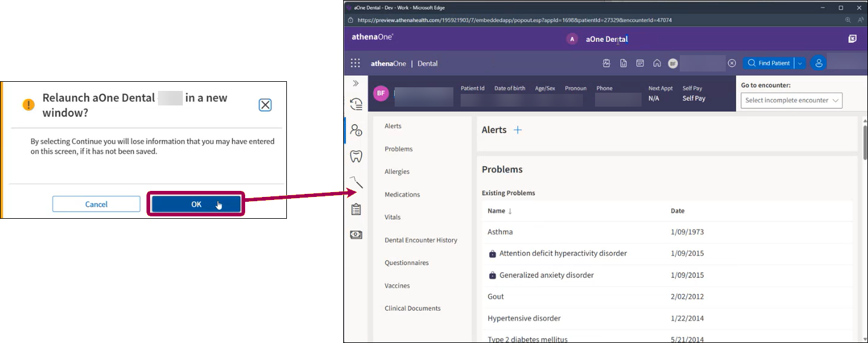Open the billing money sidebar icon
The image size is (868, 343).
[356, 235]
